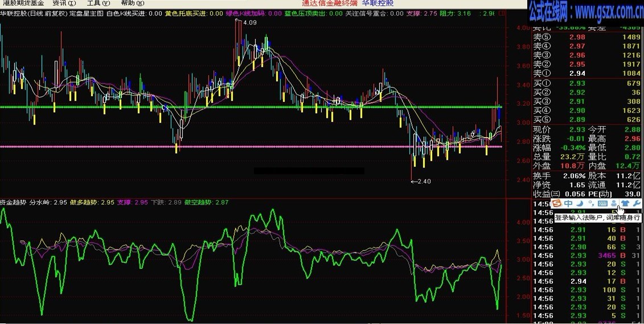The image size is (644, 324).
Task: Click the 4.09 high price marker
Action: point(250,23)
